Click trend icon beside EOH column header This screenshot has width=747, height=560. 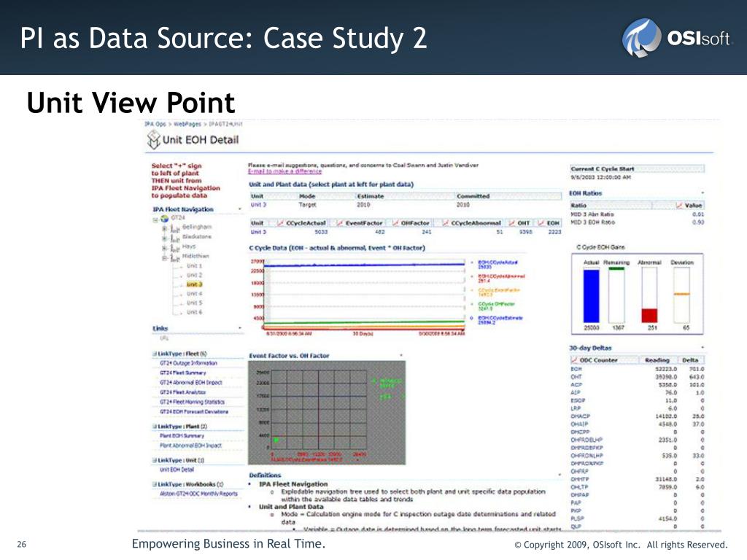tap(541, 223)
